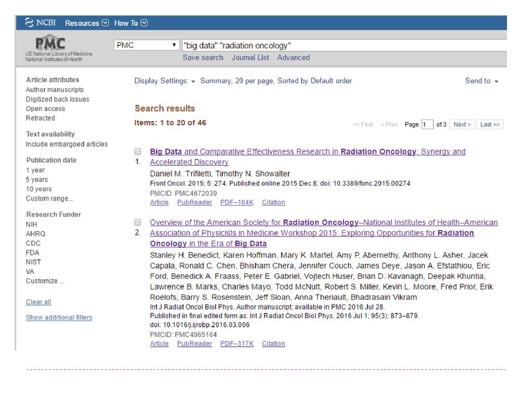Open Citation link for PMC4965164
This screenshot has width=532, height=399.
273,344
